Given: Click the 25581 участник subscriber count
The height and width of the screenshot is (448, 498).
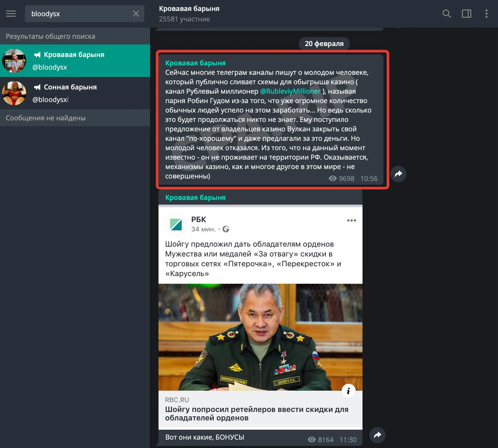Looking at the screenshot, I should tap(184, 19).
